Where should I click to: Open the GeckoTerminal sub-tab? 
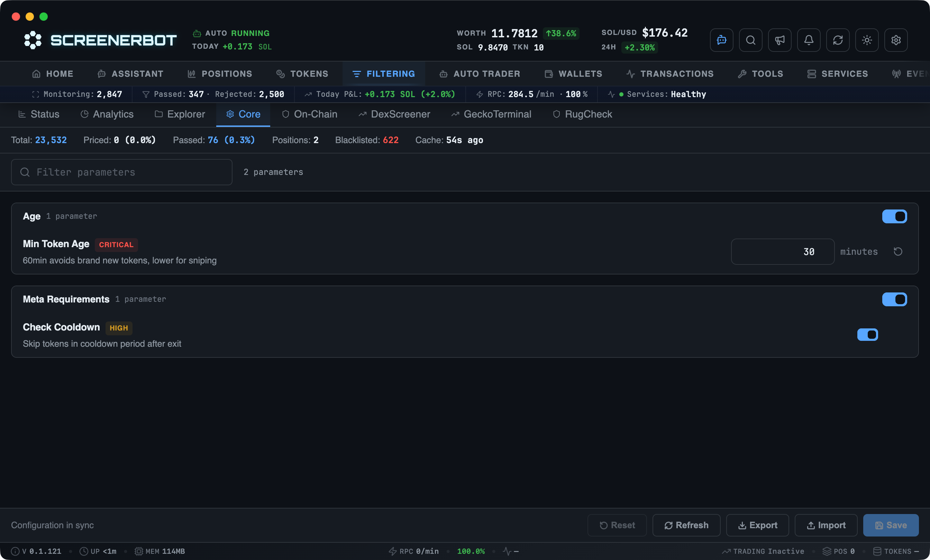click(491, 114)
